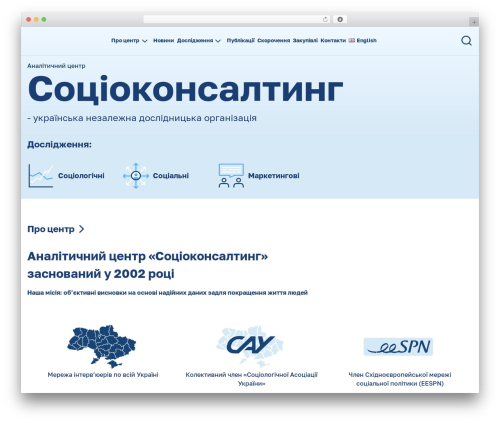Click the UK flag icon beside English
Image resolution: width=500 pixels, height=423 pixels.
tap(352, 40)
